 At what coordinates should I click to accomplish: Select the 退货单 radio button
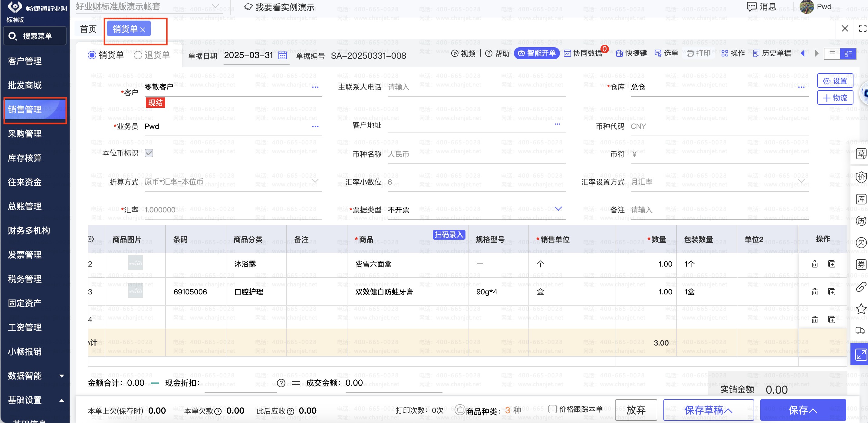tap(138, 55)
